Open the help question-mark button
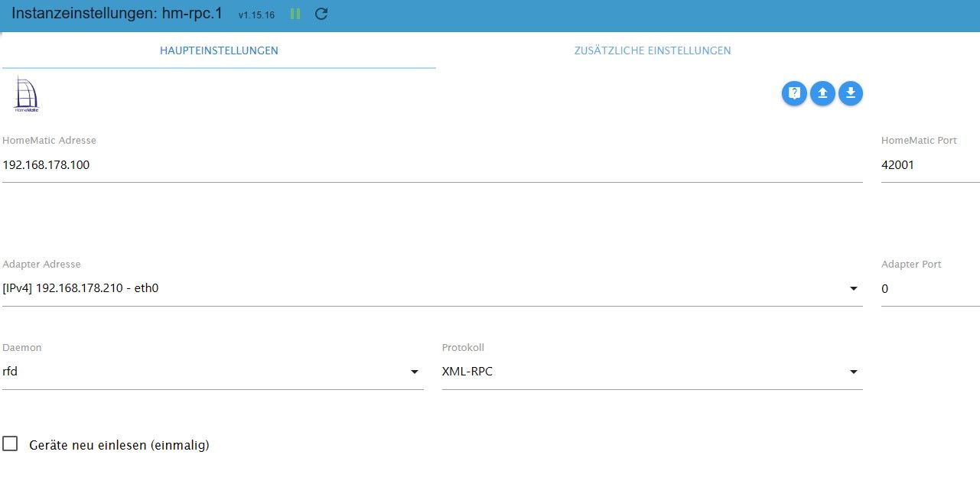 794,93
